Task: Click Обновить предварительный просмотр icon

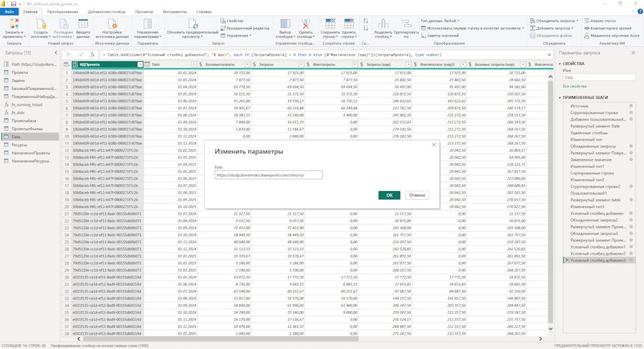Action: [x=193, y=24]
